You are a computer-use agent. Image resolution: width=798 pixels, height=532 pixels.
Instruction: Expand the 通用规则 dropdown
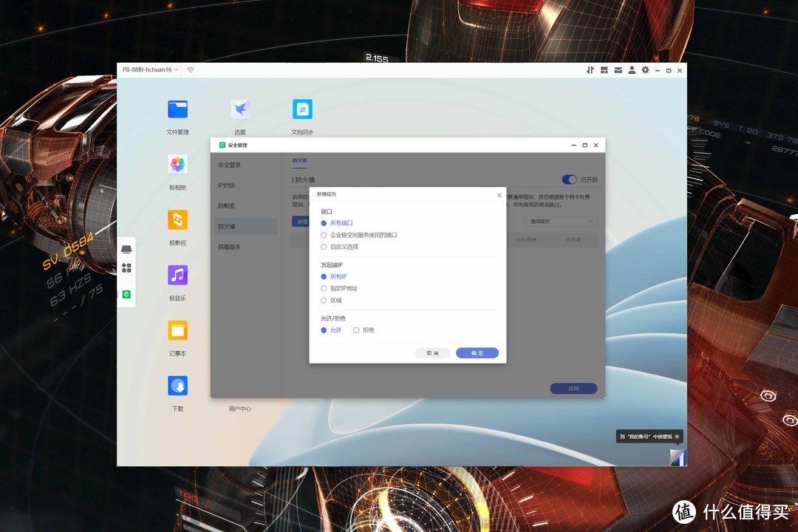561,221
